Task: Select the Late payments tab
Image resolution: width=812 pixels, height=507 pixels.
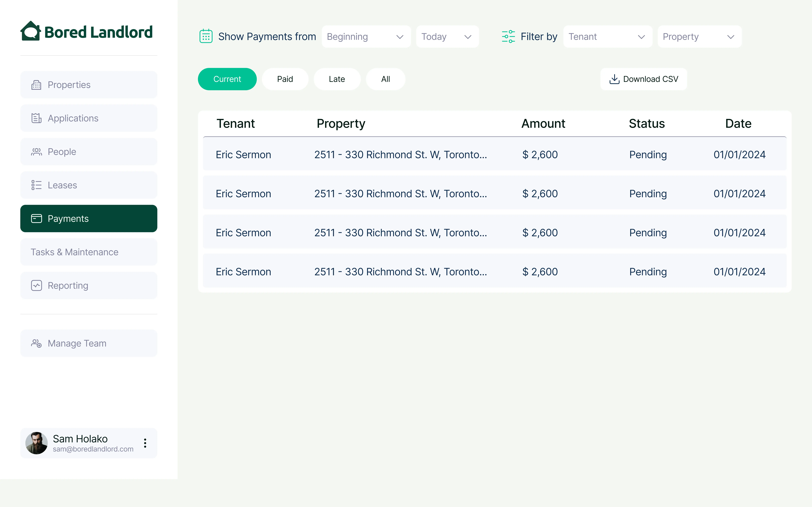Action: click(337, 79)
